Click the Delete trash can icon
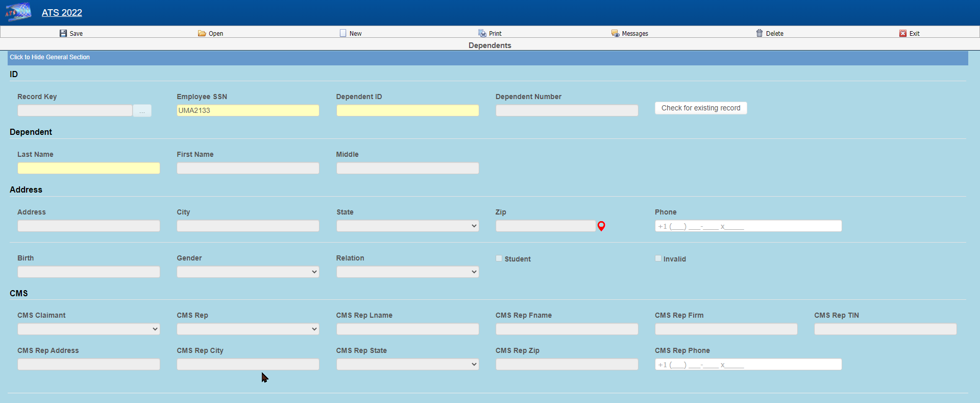This screenshot has width=980, height=403. [759, 33]
